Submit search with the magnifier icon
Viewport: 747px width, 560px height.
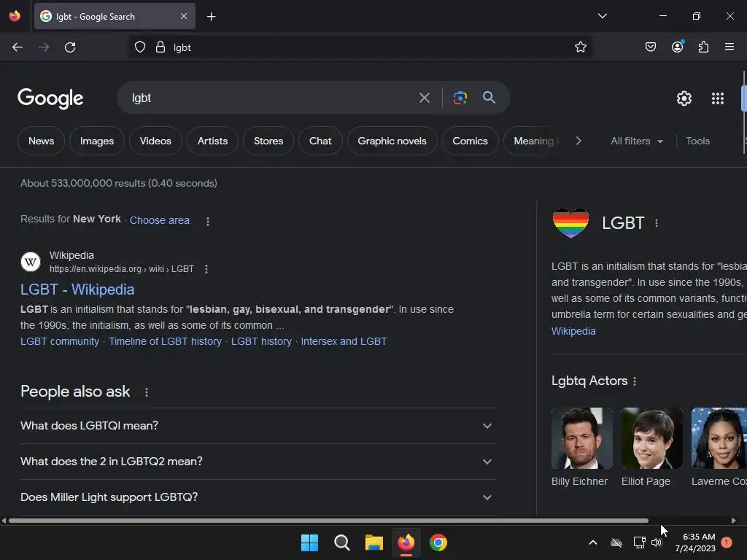[489, 98]
